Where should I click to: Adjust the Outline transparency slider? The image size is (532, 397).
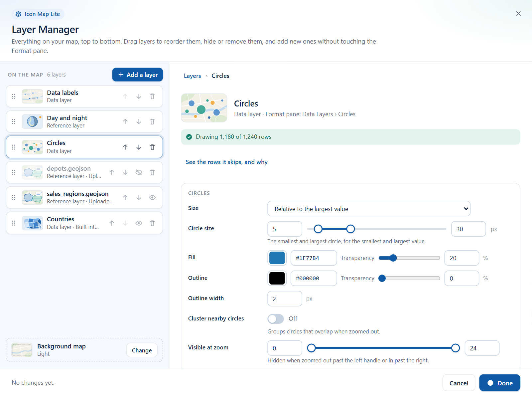pyautogui.click(x=409, y=278)
